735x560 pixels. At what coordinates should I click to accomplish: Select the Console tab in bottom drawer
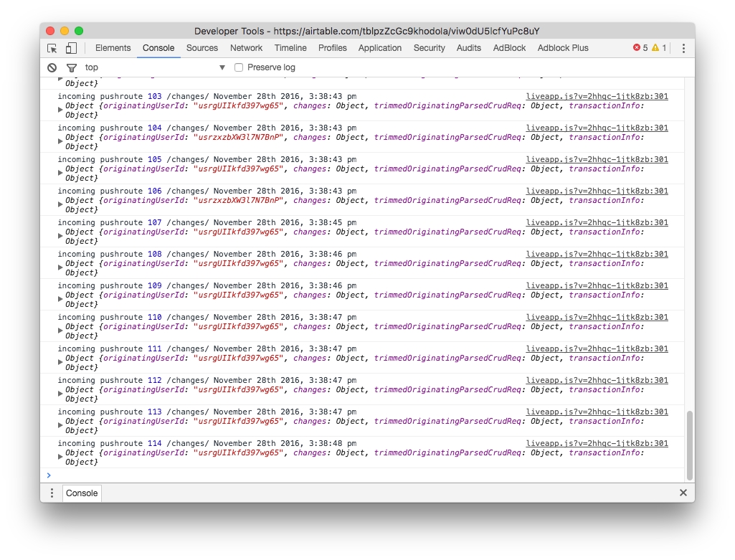(x=81, y=493)
